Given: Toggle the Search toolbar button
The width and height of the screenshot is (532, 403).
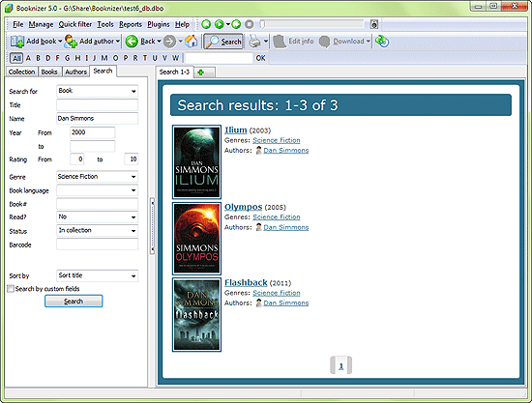Looking at the screenshot, I should pos(223,42).
